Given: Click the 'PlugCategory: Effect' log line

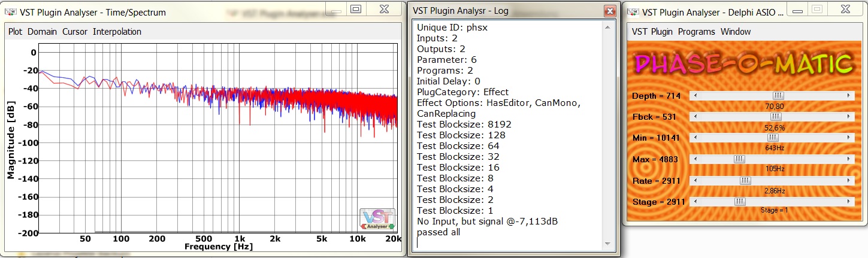Looking at the screenshot, I should coord(462,92).
